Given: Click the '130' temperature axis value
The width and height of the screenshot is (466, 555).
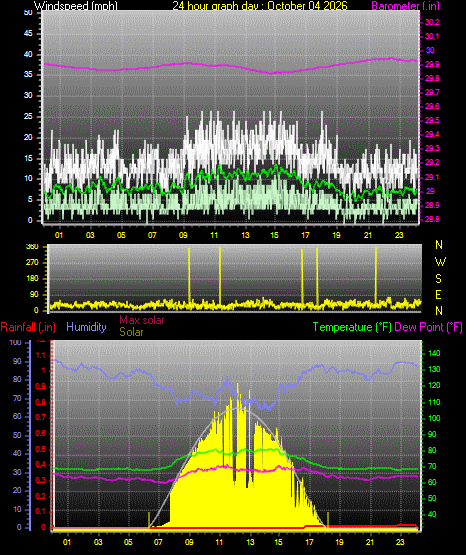Looking at the screenshot, I should click(434, 370).
